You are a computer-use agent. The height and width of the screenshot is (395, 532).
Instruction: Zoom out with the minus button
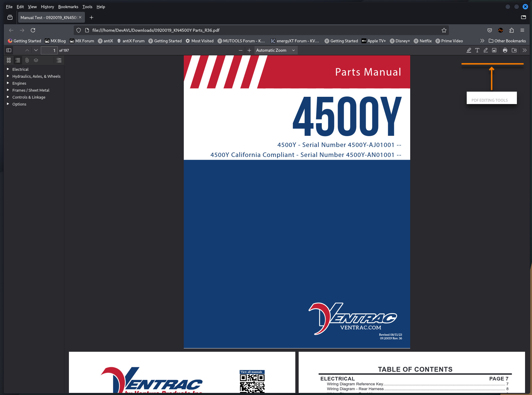241,50
